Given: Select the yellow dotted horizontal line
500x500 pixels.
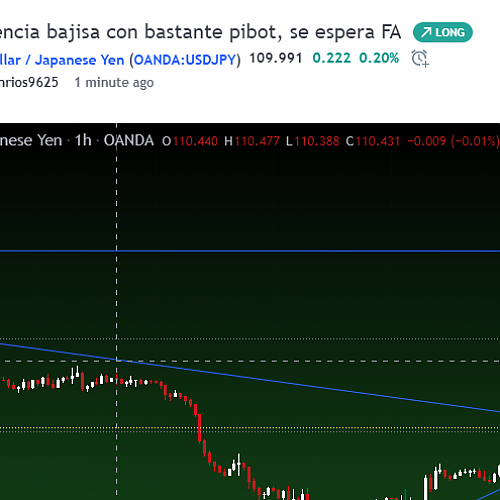Looking at the screenshot, I should pyautogui.click(x=250, y=428).
